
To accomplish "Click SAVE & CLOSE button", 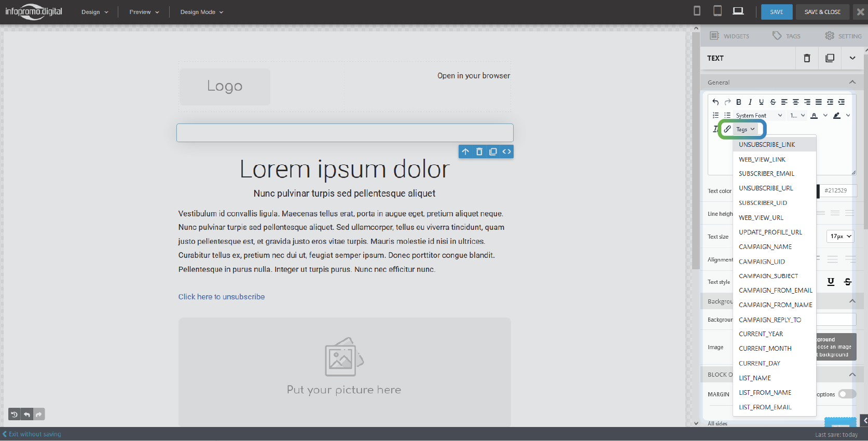I will [822, 12].
